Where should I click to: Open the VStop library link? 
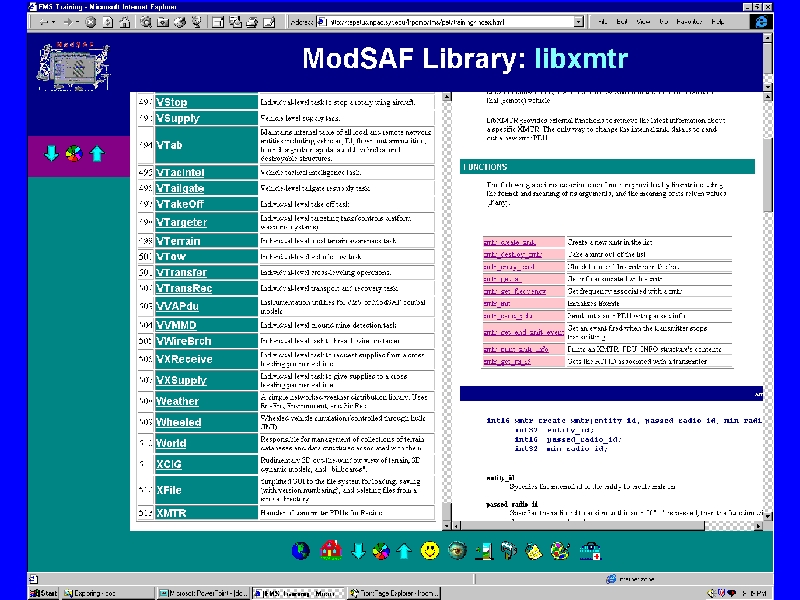[171, 102]
